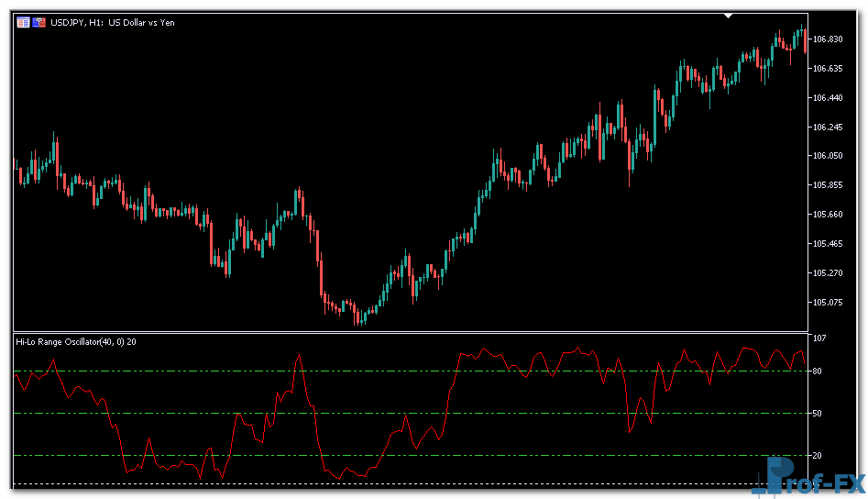868x499 pixels.
Task: Click the 106.830 price scale label
Action: [x=828, y=39]
